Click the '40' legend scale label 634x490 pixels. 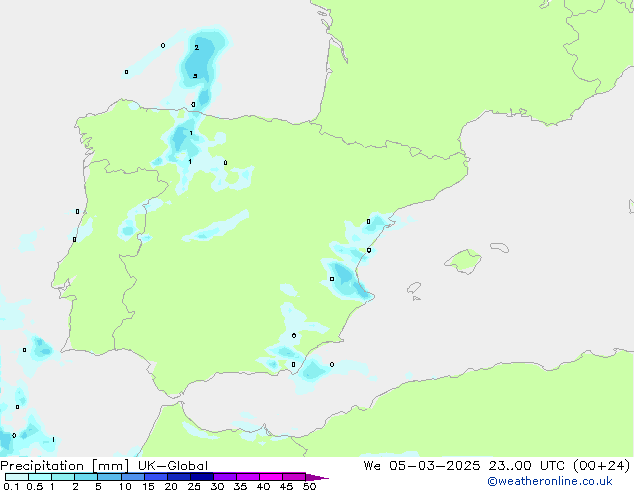[x=263, y=486]
